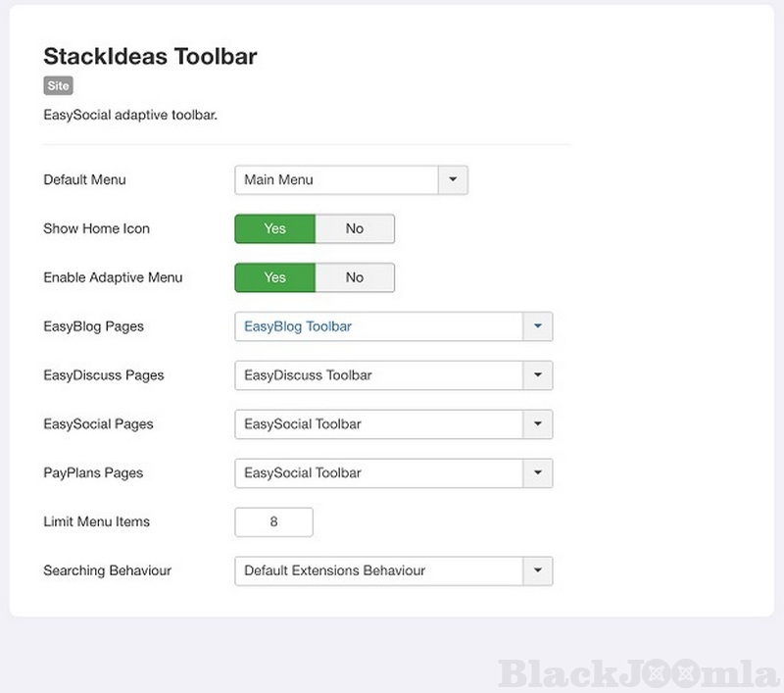The width and height of the screenshot is (784, 693).
Task: Open the EasyDiscuss Toolbar select box
Action: click(x=379, y=375)
